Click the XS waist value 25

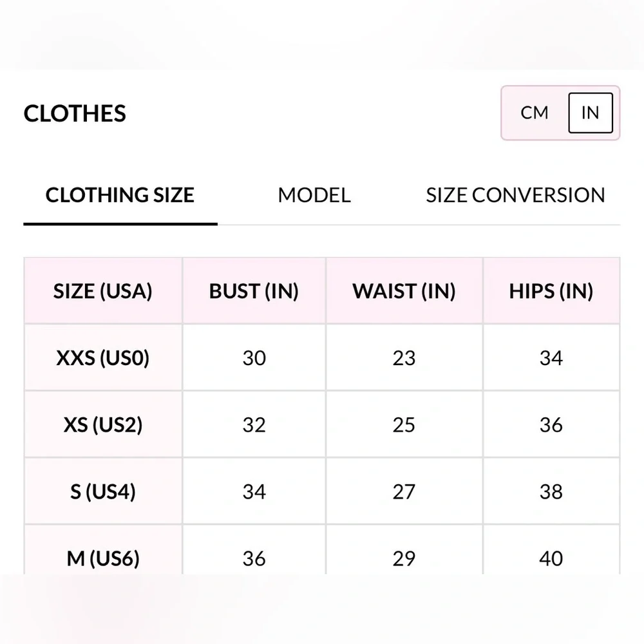404,425
